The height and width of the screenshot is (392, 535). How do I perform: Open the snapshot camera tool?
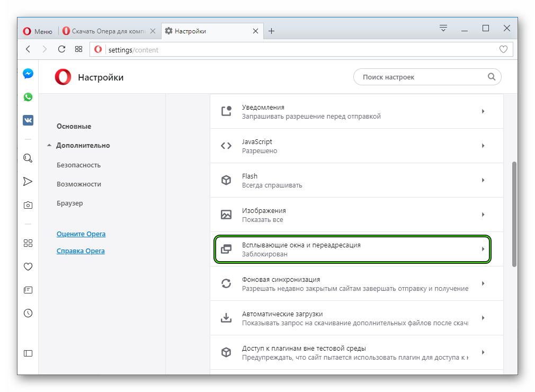28,205
